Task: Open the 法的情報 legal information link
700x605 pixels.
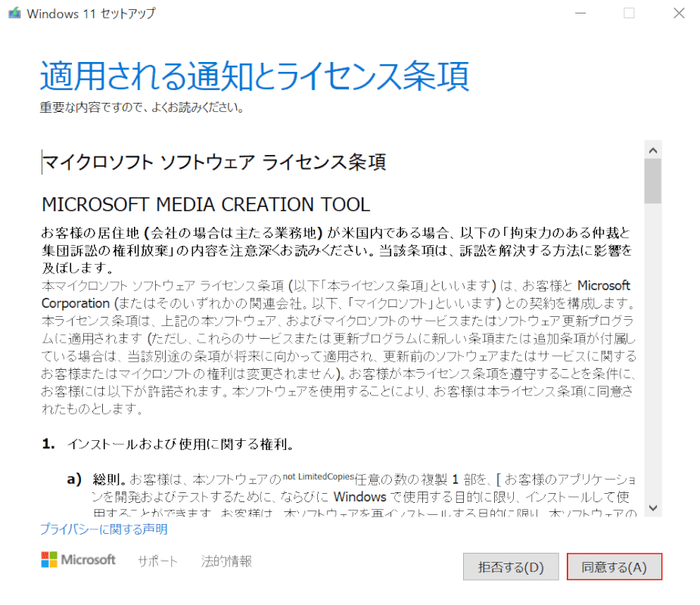Action: pos(226,561)
